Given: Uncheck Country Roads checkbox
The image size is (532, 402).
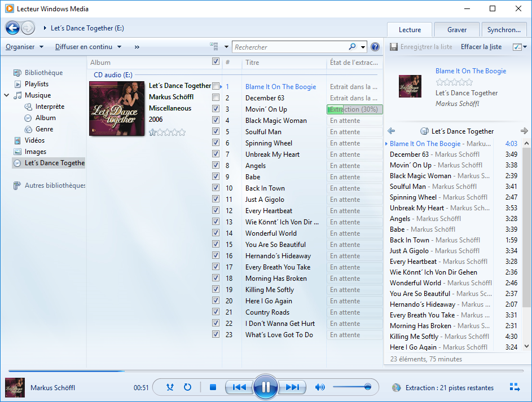Looking at the screenshot, I should point(216,311).
